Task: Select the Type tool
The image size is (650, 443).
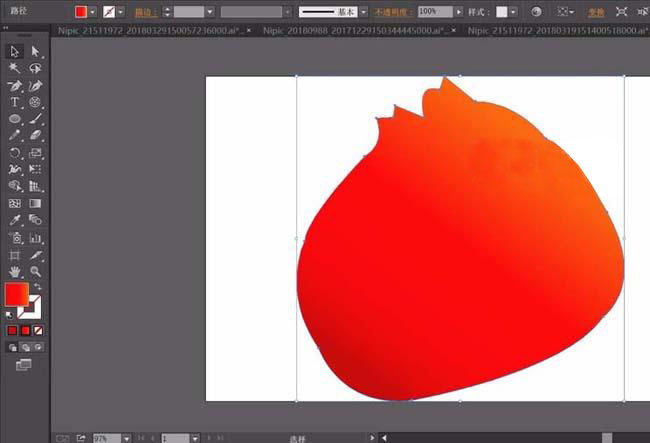Action: point(15,102)
